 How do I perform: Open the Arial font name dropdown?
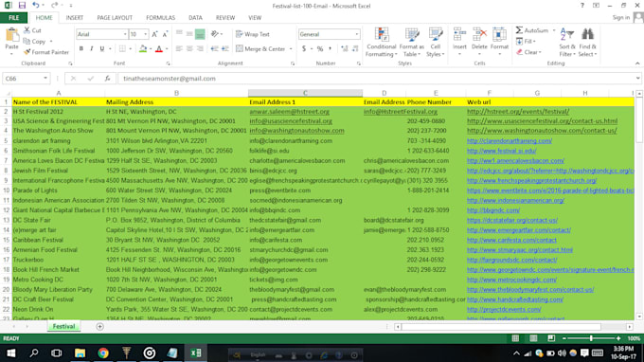tap(125, 34)
